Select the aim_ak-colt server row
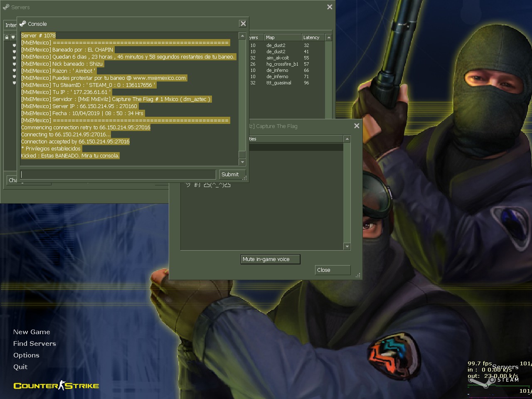 point(287,58)
